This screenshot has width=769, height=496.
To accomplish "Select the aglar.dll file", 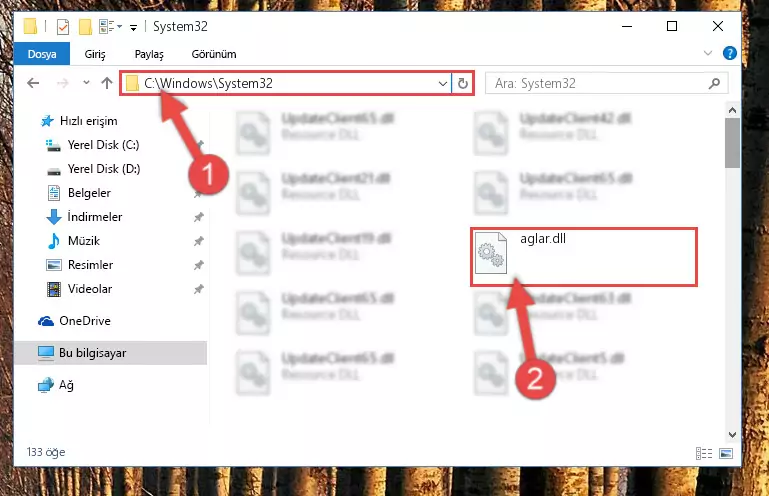I will click(584, 257).
